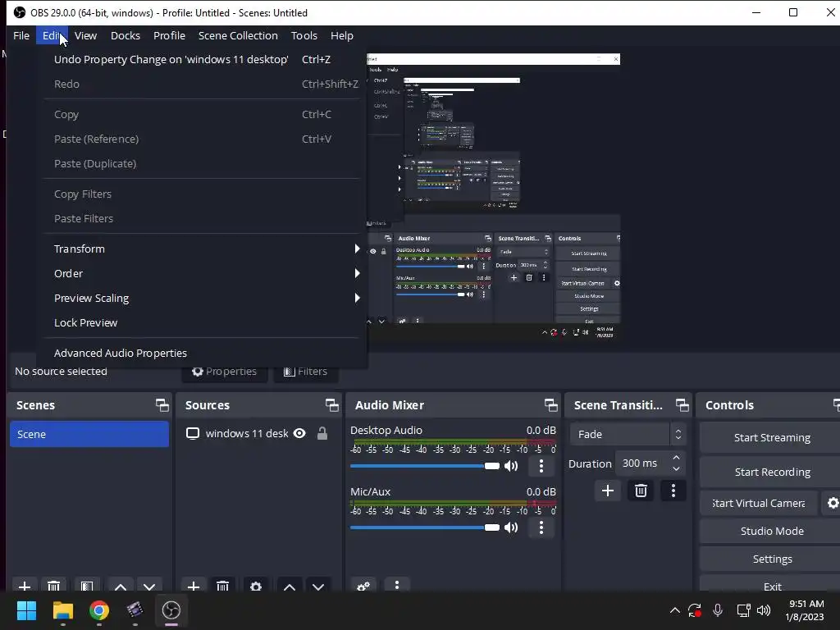Open transition properties three dots
The image size is (840, 630).
coord(673,491)
